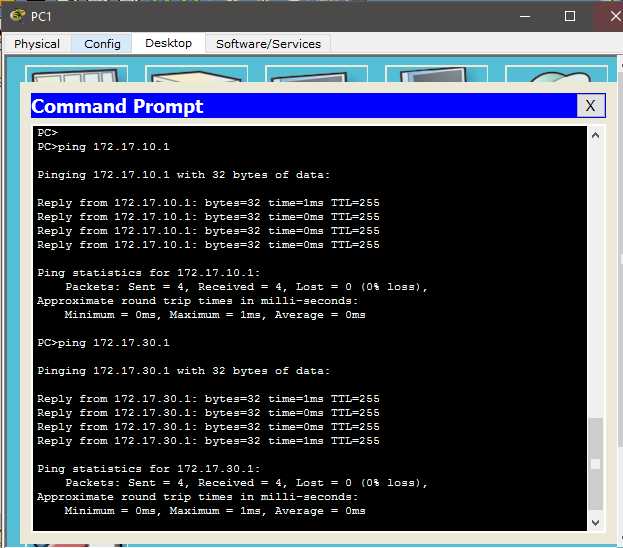Click the 'PC>ping 172.17.30.1' command line
Viewport: 623px width, 548px height.
(x=103, y=343)
